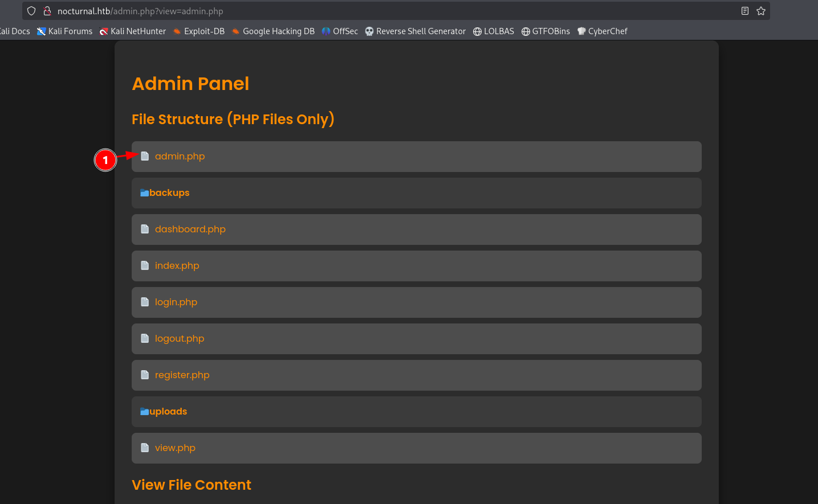Select login.php from file list
818x504 pixels.
coord(176,302)
